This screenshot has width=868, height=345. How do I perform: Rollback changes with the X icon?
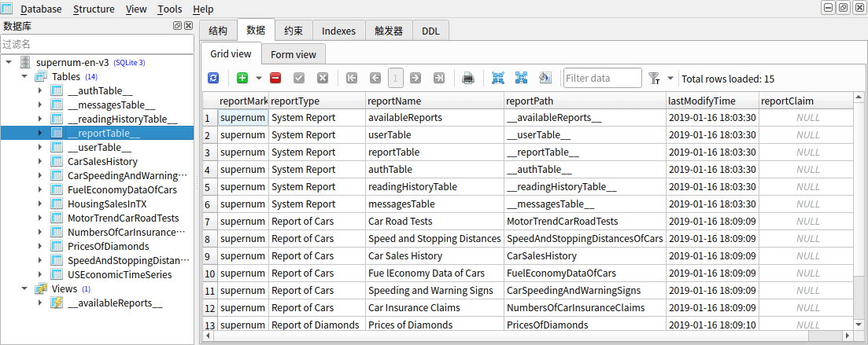tap(323, 79)
